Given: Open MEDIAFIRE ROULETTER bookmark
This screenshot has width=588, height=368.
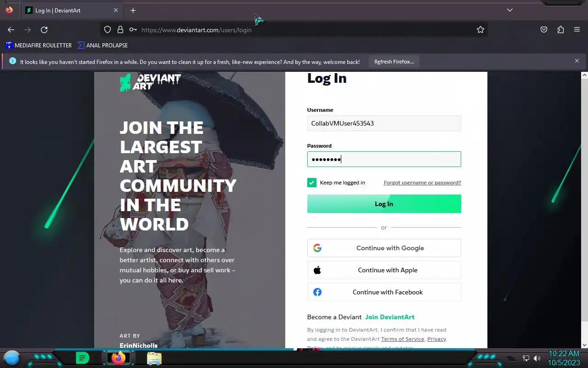Looking at the screenshot, I should click(39, 45).
